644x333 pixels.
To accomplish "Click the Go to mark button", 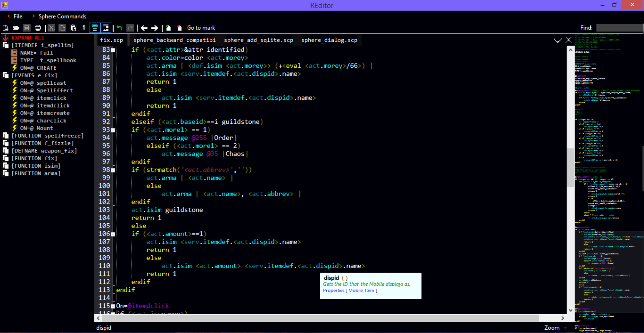I will tap(201, 28).
